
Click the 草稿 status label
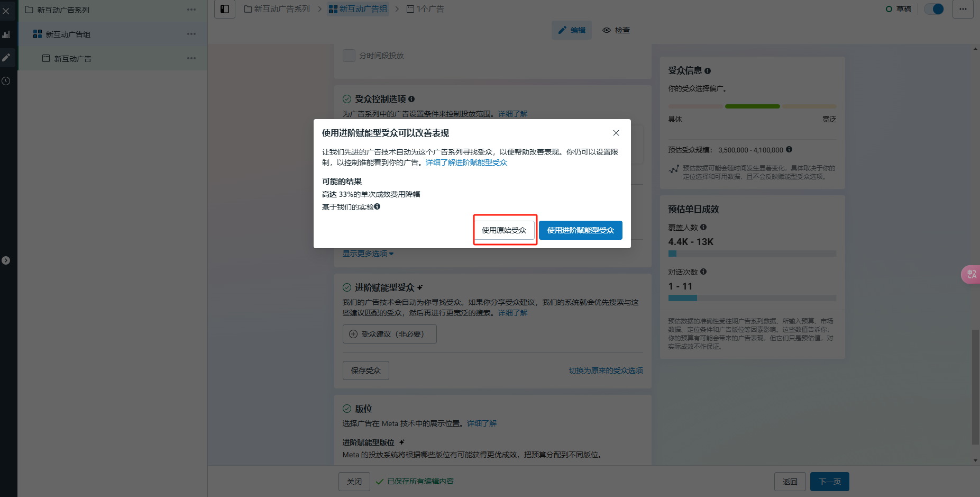point(904,9)
